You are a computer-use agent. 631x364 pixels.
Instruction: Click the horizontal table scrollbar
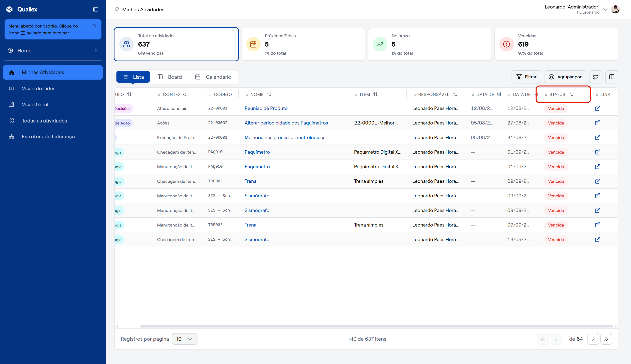coord(376,326)
